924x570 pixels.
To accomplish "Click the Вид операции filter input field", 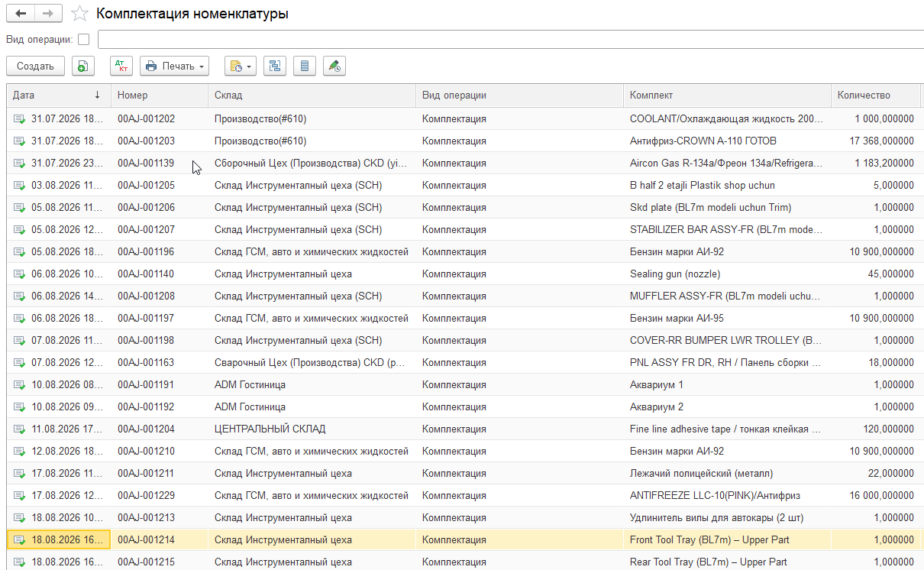I will (x=510, y=39).
